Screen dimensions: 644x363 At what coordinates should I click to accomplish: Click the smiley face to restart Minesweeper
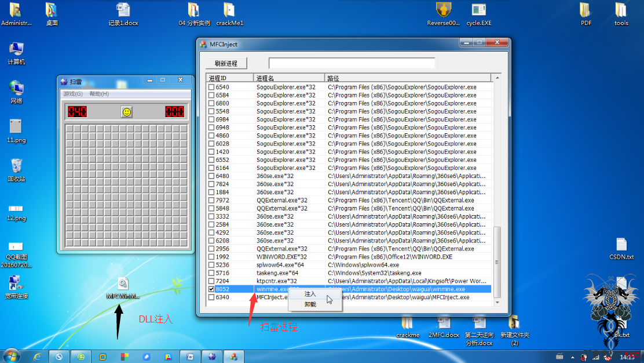coord(126,112)
